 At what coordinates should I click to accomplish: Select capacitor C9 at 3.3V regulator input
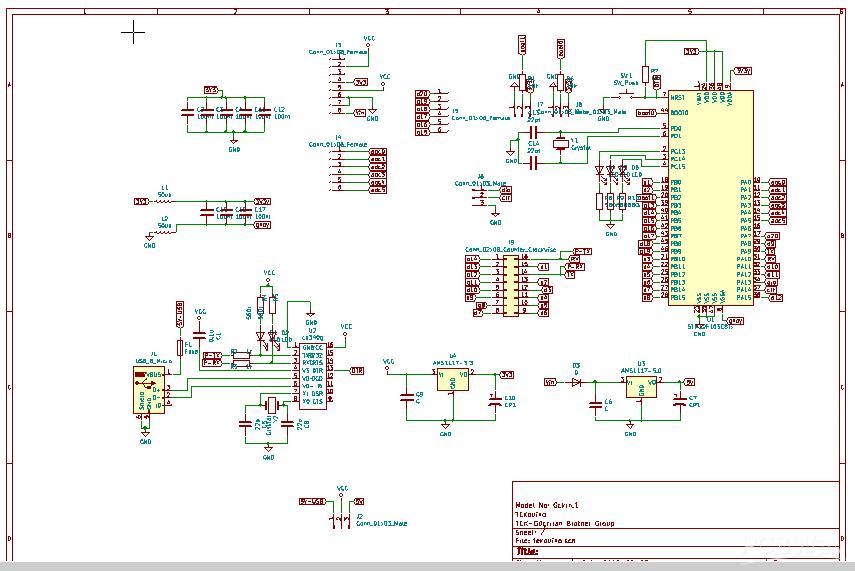(x=406, y=397)
